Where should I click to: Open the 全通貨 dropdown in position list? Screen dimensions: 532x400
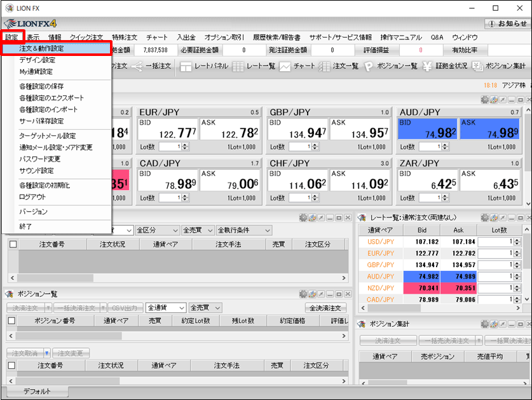166,308
